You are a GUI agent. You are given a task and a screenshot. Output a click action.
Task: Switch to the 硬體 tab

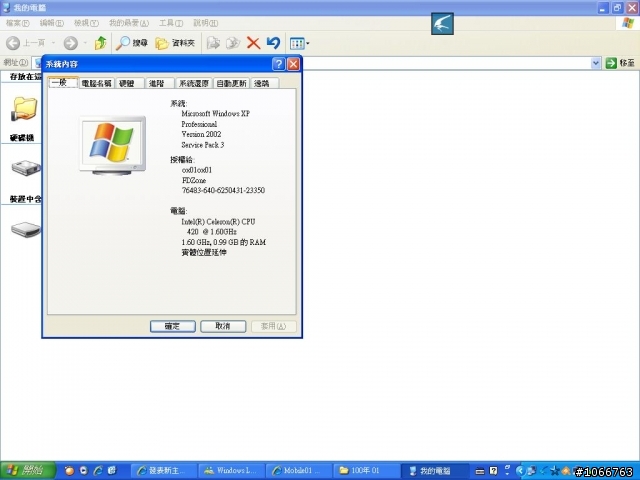click(x=129, y=83)
